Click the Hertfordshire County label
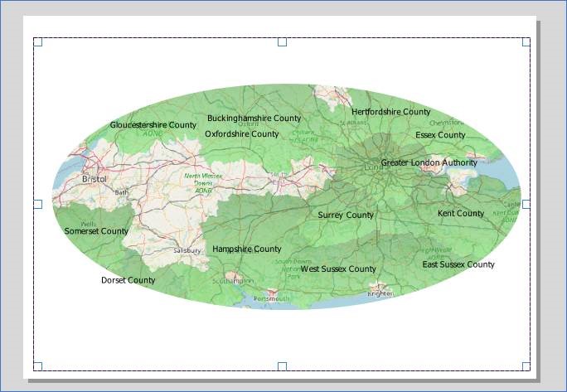Image resolution: width=567 pixels, height=392 pixels. pyautogui.click(x=391, y=112)
